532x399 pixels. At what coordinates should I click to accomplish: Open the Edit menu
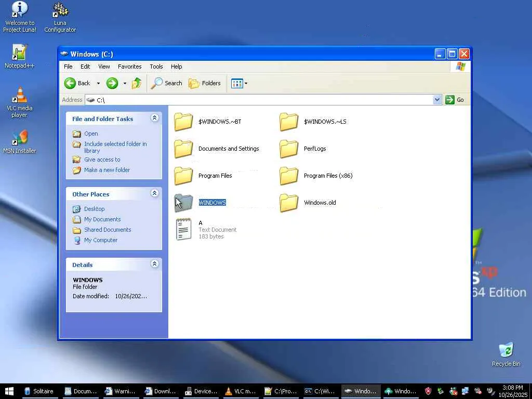[85, 66]
